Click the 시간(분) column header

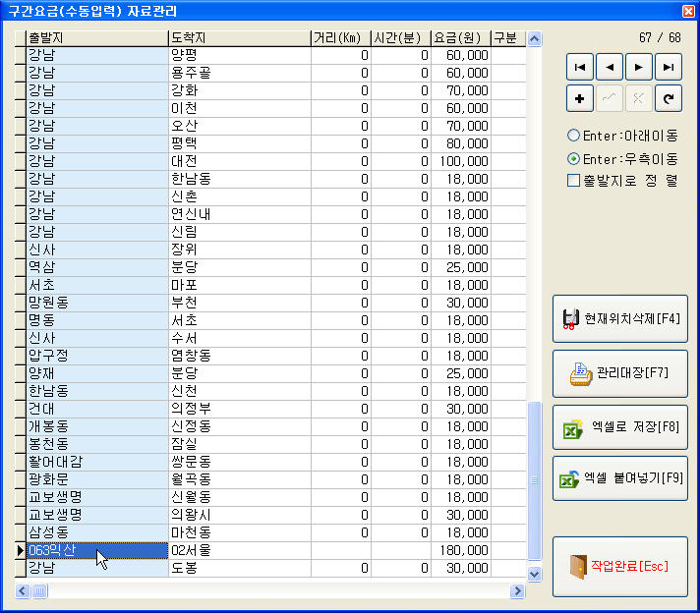tap(401, 38)
